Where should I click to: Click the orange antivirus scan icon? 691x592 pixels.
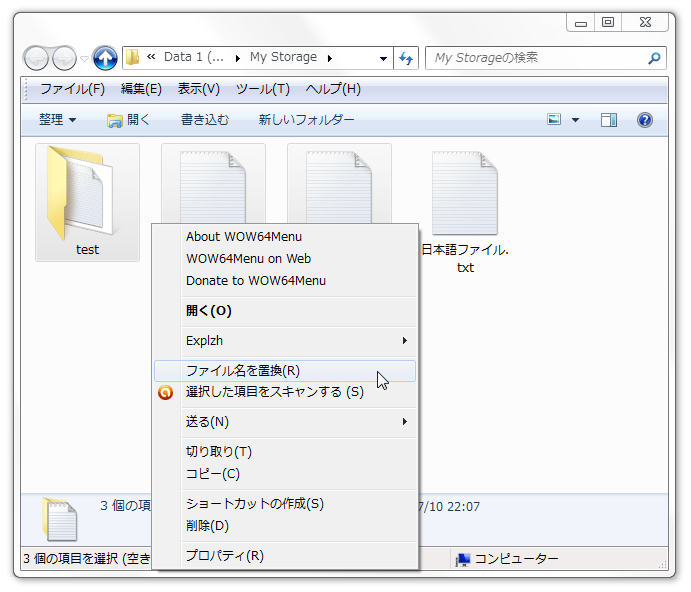166,392
